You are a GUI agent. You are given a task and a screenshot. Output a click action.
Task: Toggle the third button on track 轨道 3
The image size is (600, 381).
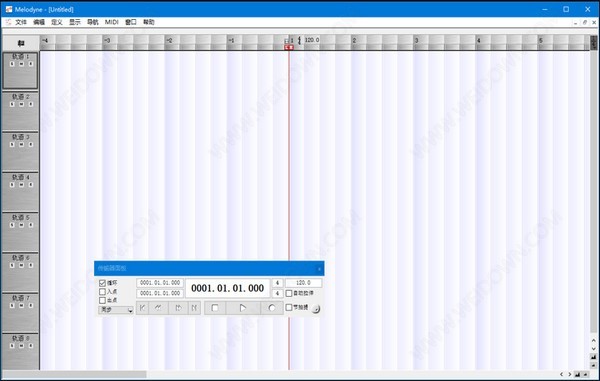point(31,144)
